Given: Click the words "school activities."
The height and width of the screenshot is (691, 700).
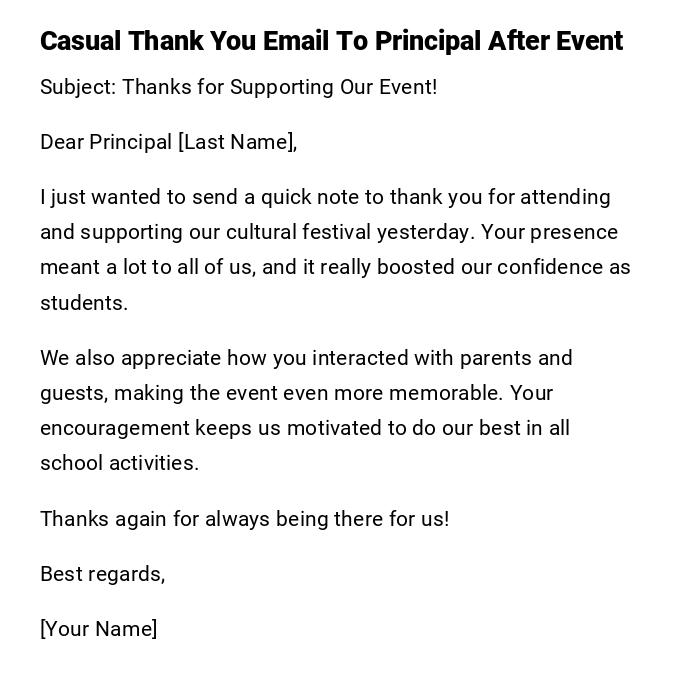Looking at the screenshot, I should pos(120,463).
